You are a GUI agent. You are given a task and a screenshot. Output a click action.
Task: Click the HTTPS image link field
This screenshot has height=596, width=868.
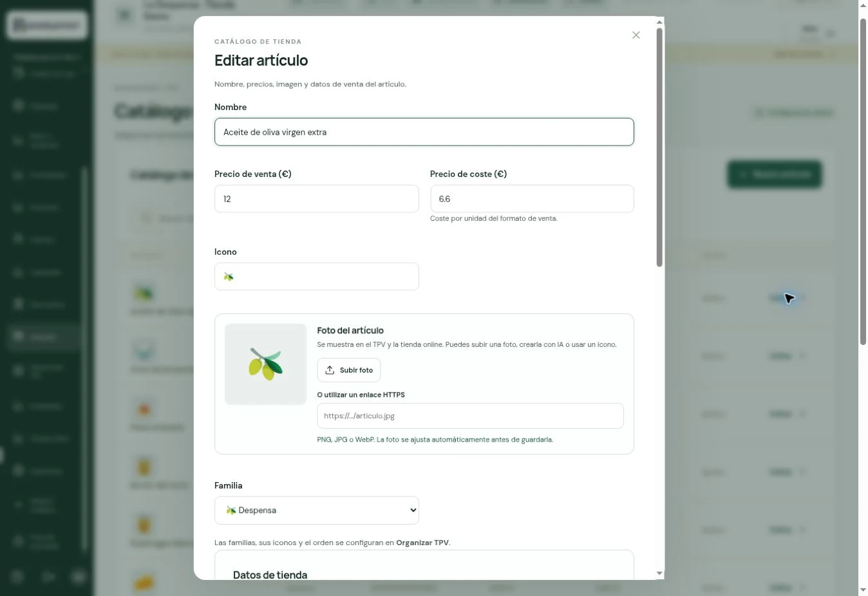coord(470,416)
